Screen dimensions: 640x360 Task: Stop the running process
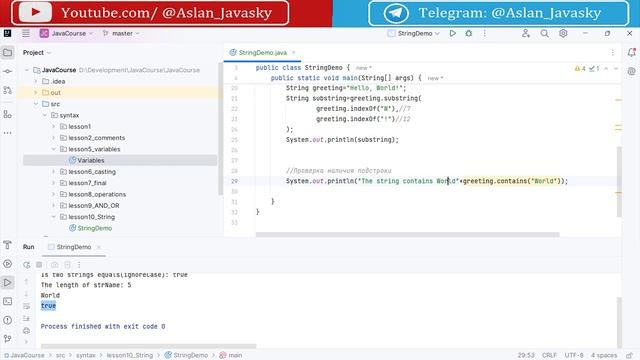pos(39,265)
